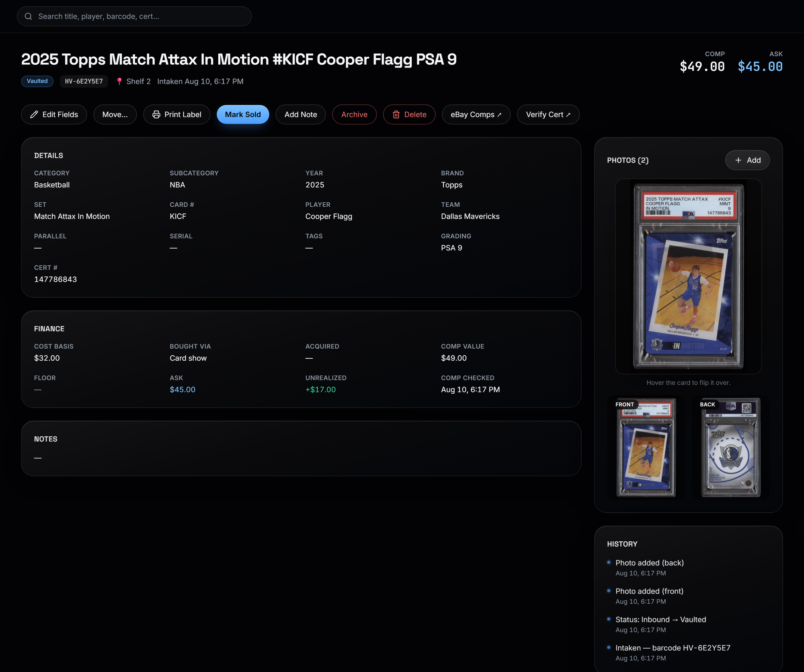804x672 pixels.
Task: Click the PHOTOS (2) heading
Action: [x=628, y=160]
